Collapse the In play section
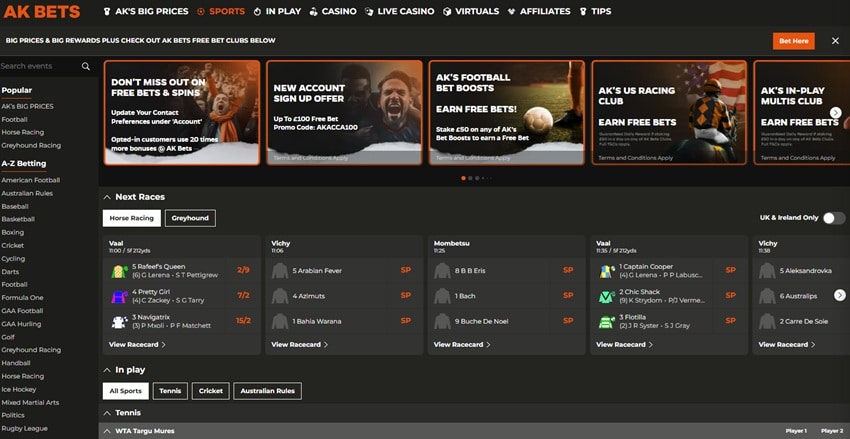850x439 pixels. click(107, 370)
